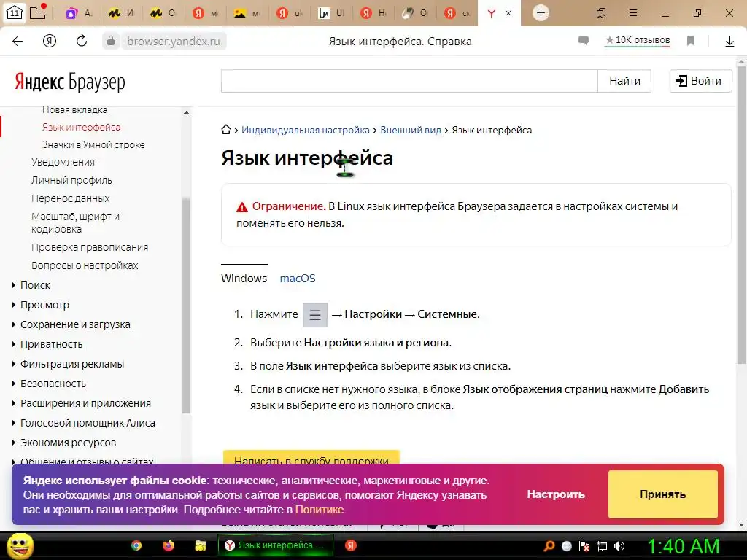The height and width of the screenshot is (560, 747).
Task: Open the volume speaker tray icon
Action: pyautogui.click(x=619, y=546)
